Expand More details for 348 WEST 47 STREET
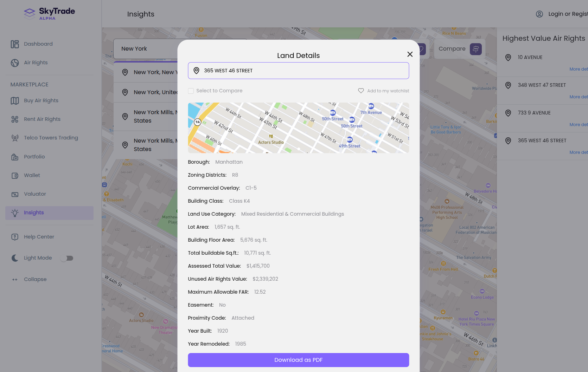Image resolution: width=588 pixels, height=372 pixels. pyautogui.click(x=578, y=97)
